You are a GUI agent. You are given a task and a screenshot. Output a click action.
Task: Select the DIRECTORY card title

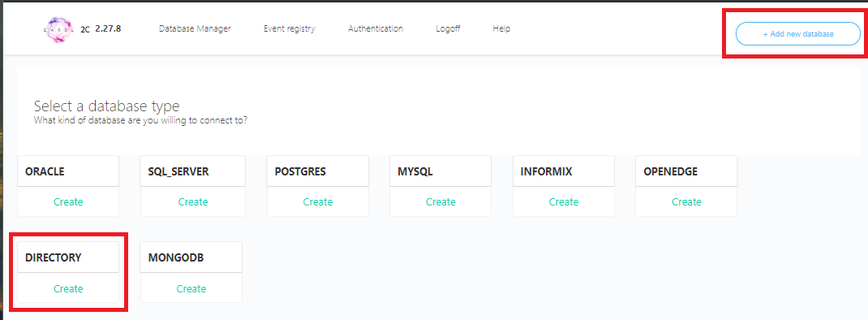54,258
